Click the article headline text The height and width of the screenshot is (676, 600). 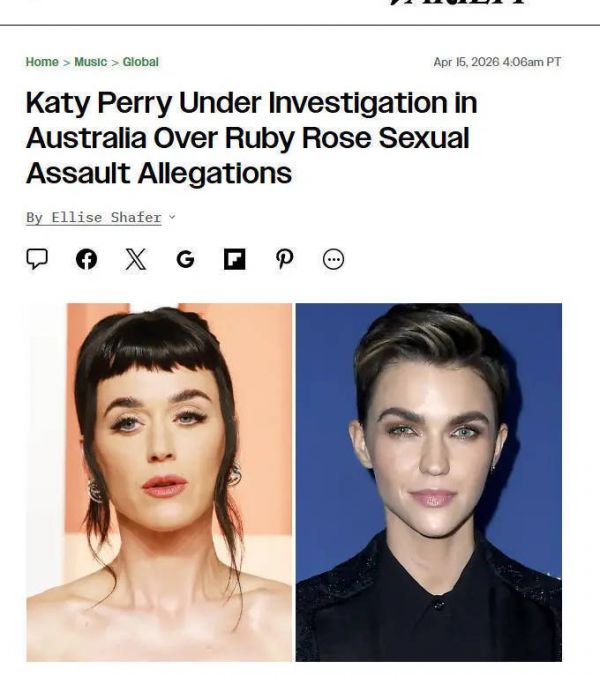pyautogui.click(x=252, y=138)
